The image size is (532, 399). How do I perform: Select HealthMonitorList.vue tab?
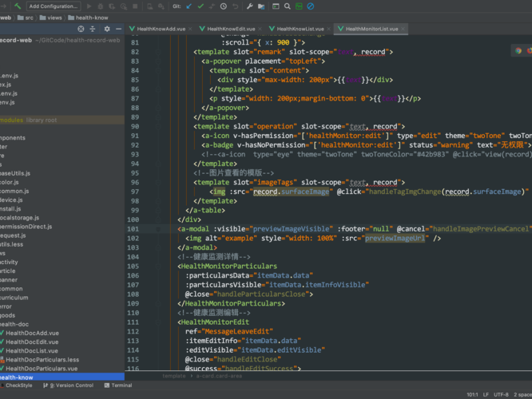(x=371, y=29)
